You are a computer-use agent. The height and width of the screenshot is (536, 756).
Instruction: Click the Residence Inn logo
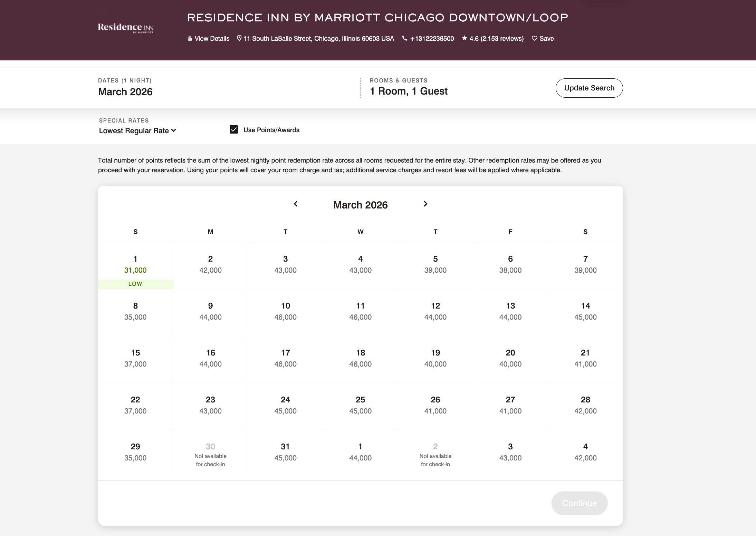tap(126, 28)
